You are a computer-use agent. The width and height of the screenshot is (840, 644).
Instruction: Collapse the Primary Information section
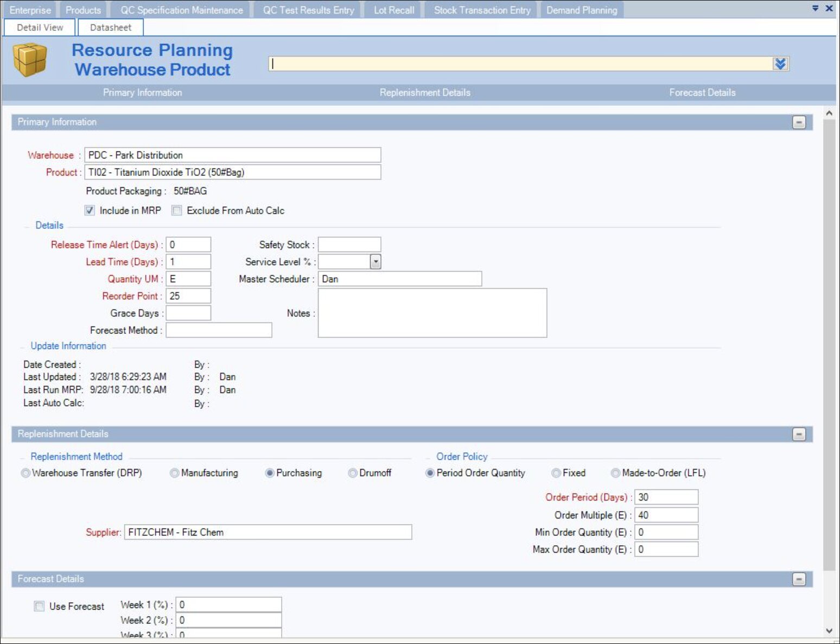click(x=799, y=123)
